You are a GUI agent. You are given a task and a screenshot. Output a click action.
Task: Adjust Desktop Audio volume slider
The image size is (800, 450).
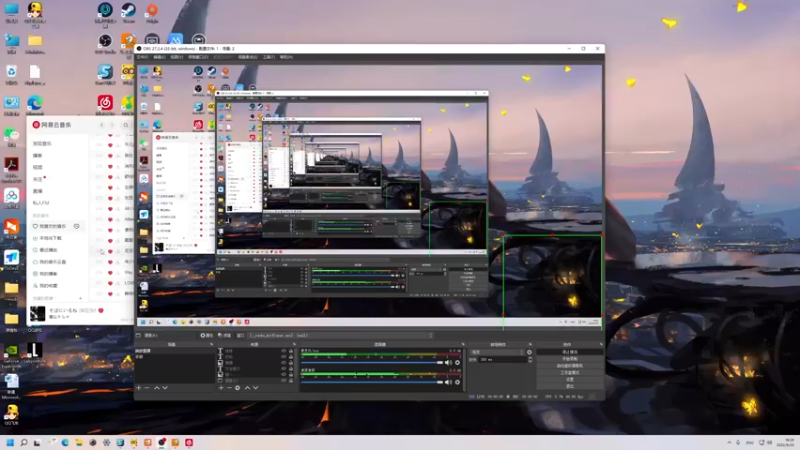click(x=372, y=382)
